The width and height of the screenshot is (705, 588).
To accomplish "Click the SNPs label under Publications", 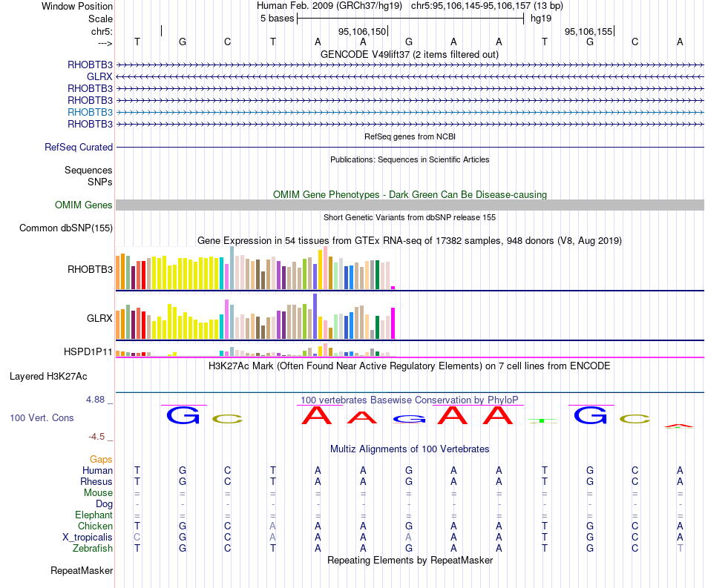I will pos(100,182).
